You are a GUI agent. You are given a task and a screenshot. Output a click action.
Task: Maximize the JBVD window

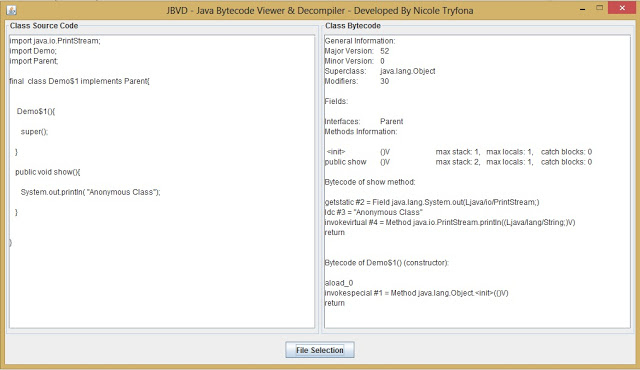[599, 8]
